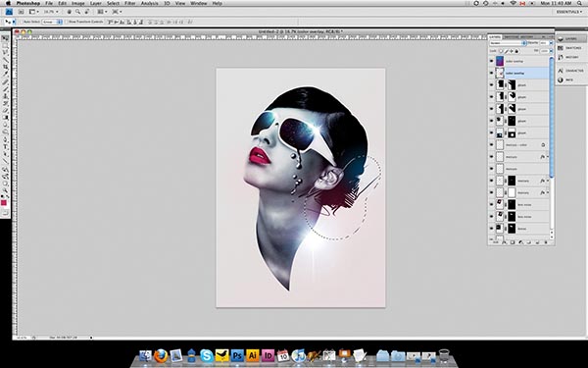This screenshot has width=588, height=368.
Task: Select the Zoom tool in the application bar
Action: 77,12
